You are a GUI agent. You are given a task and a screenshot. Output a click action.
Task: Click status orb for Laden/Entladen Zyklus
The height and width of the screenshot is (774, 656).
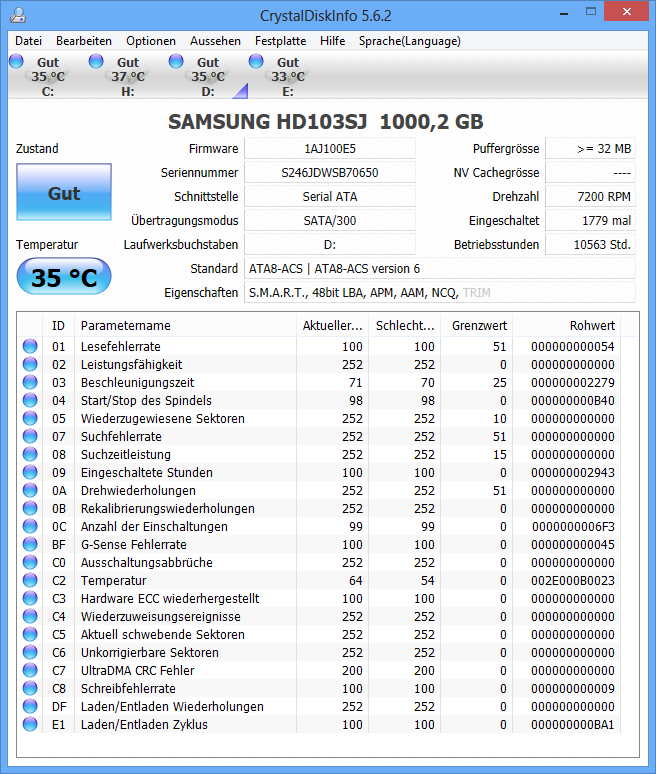click(30, 725)
